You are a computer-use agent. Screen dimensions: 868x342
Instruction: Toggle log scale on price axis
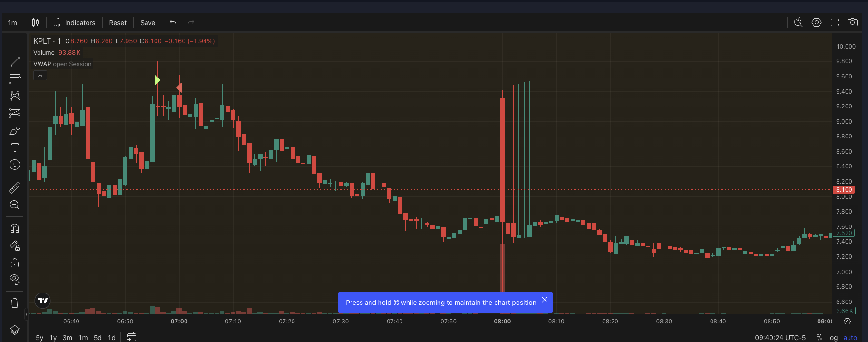(833, 338)
